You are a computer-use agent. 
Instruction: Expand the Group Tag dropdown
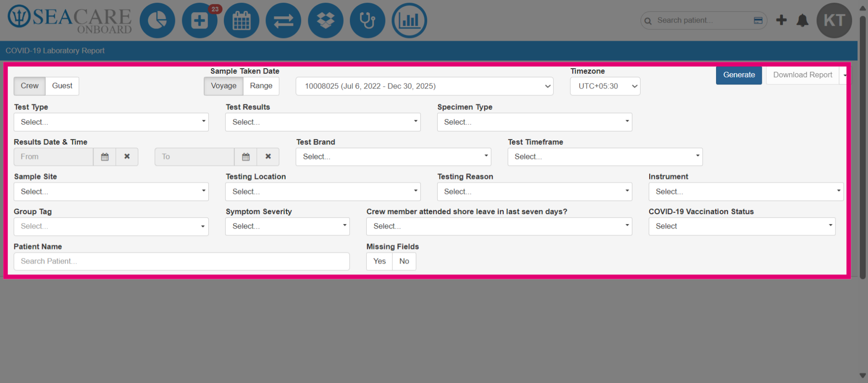tap(111, 226)
